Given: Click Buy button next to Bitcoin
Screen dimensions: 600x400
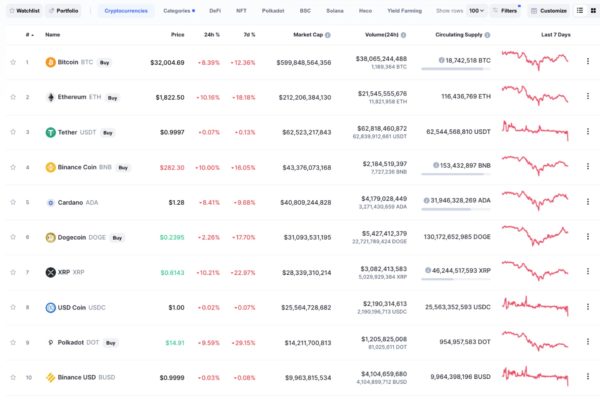Looking at the screenshot, I should click(x=104, y=62).
